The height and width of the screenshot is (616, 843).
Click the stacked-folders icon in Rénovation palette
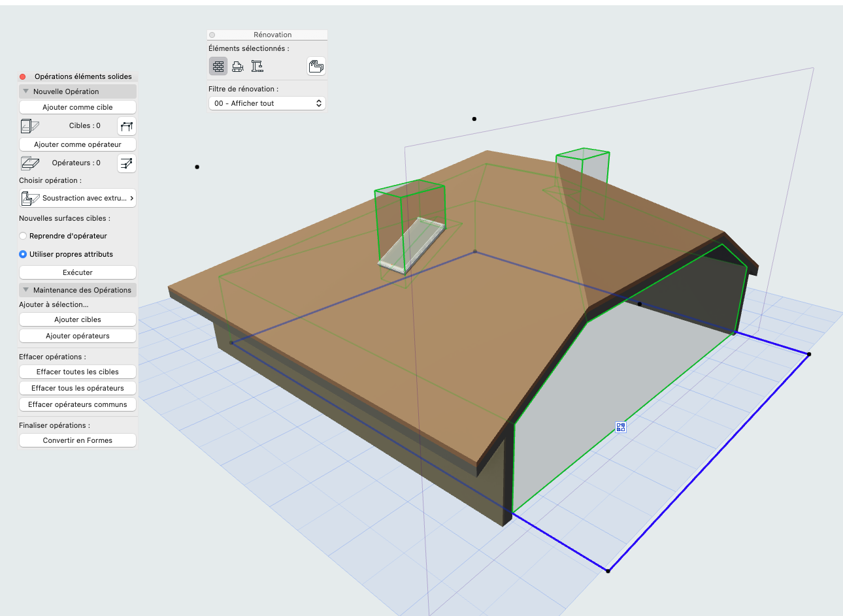pyautogui.click(x=316, y=66)
